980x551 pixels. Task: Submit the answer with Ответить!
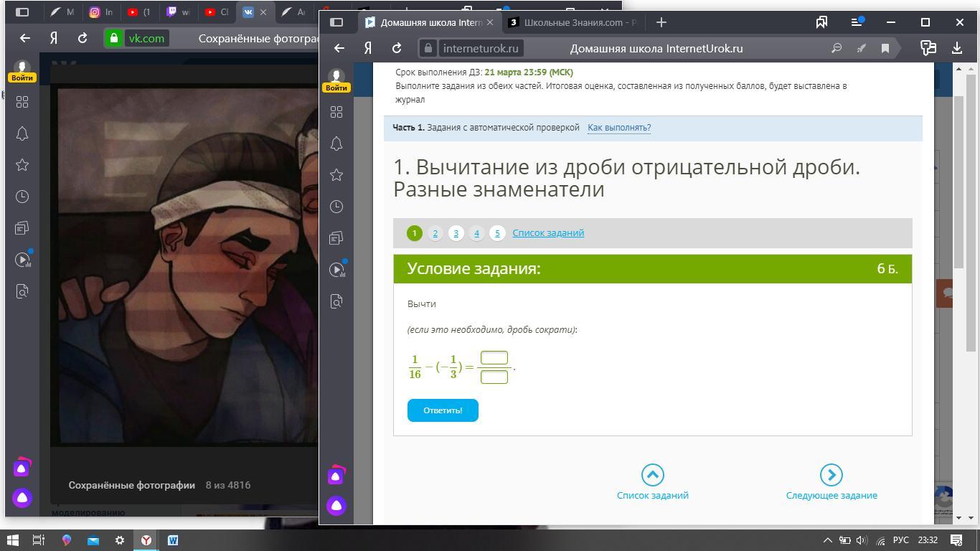point(443,410)
